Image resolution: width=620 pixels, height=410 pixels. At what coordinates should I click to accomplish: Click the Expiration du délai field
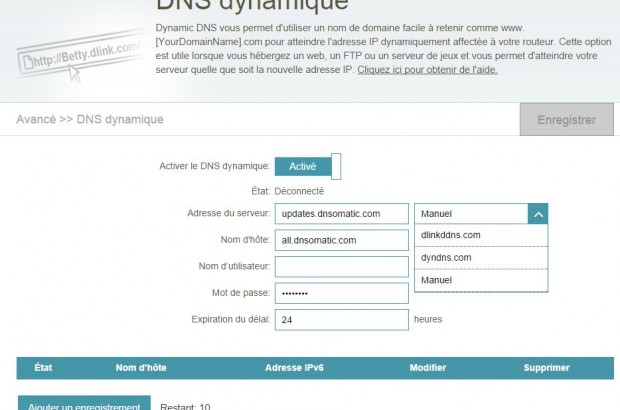tap(341, 320)
